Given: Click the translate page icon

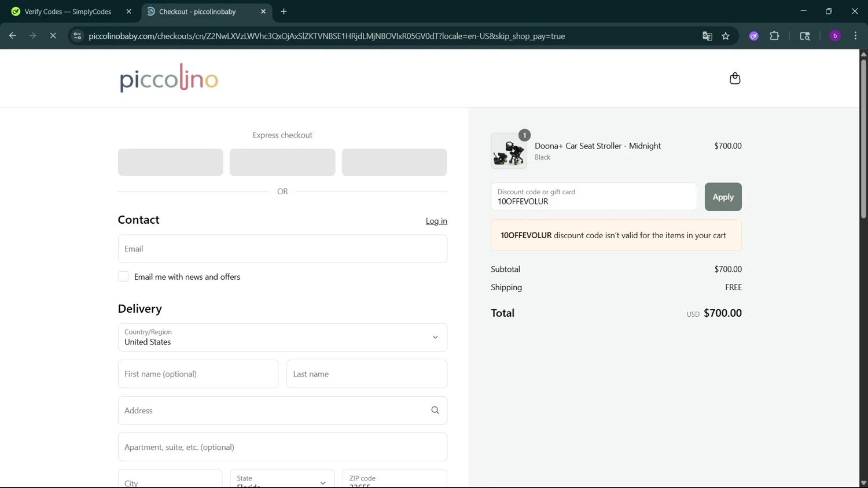Looking at the screenshot, I should tap(707, 36).
